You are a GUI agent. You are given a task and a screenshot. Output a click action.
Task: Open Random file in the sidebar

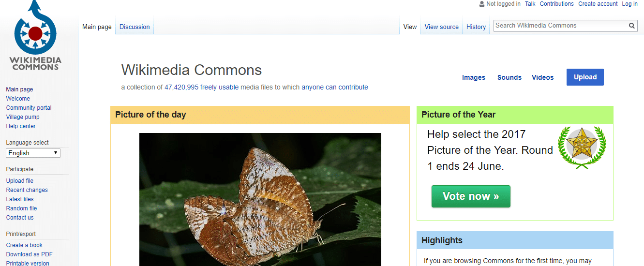[21, 208]
